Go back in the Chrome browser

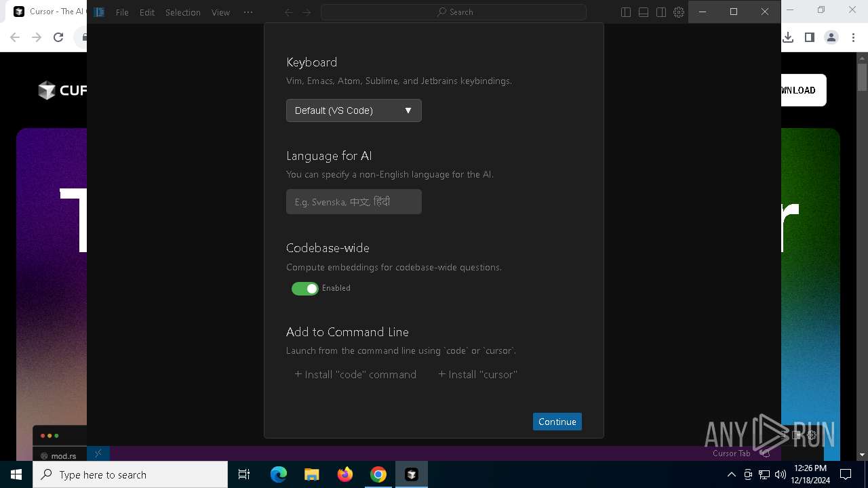pos(15,38)
